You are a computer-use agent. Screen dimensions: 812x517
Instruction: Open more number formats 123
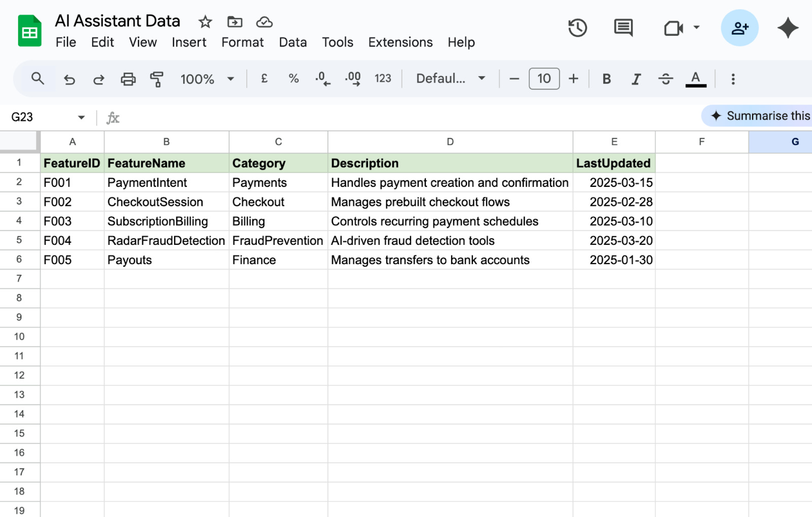383,79
